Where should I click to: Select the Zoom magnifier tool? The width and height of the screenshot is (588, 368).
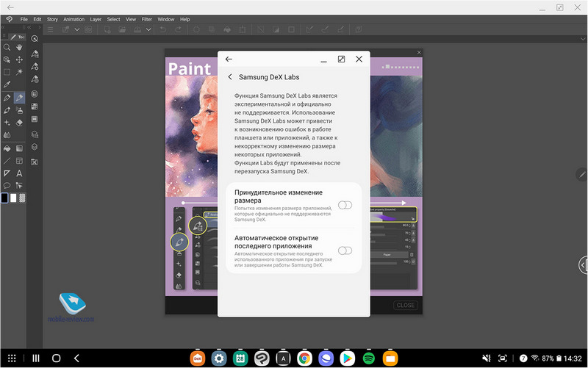point(7,46)
